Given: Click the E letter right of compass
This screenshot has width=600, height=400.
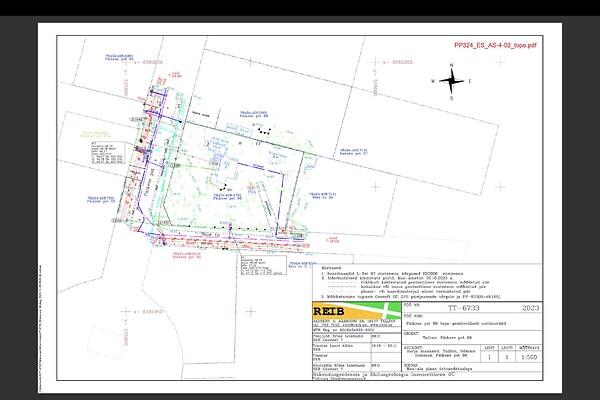Looking at the screenshot, I should [471, 81].
